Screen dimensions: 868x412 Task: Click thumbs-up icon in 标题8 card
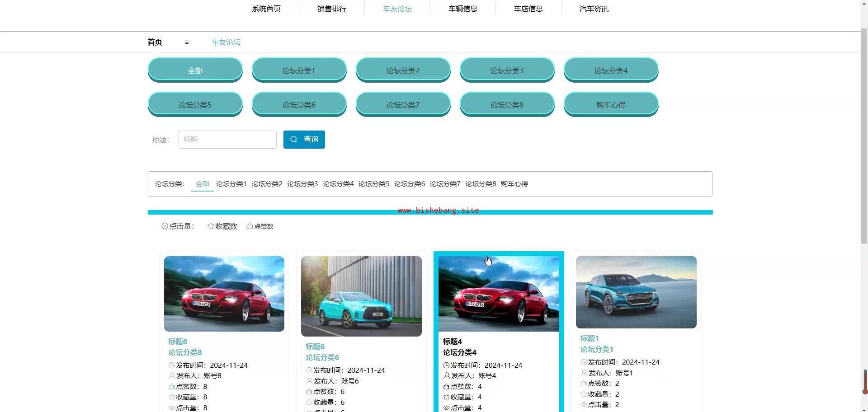tap(172, 386)
